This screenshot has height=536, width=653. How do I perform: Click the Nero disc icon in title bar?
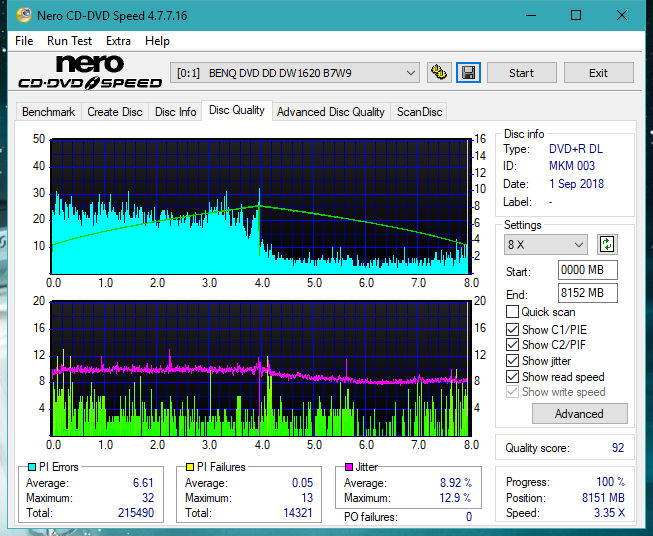pos(24,15)
